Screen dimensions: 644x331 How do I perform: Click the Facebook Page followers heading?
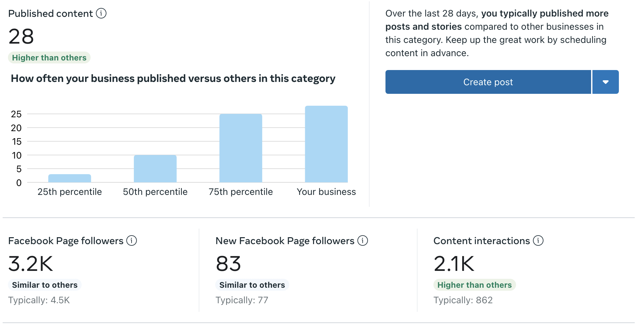[x=66, y=241]
